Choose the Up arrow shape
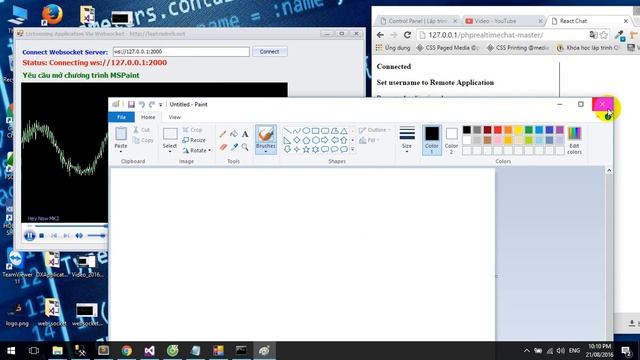This screenshot has width=640, height=360. (344, 140)
